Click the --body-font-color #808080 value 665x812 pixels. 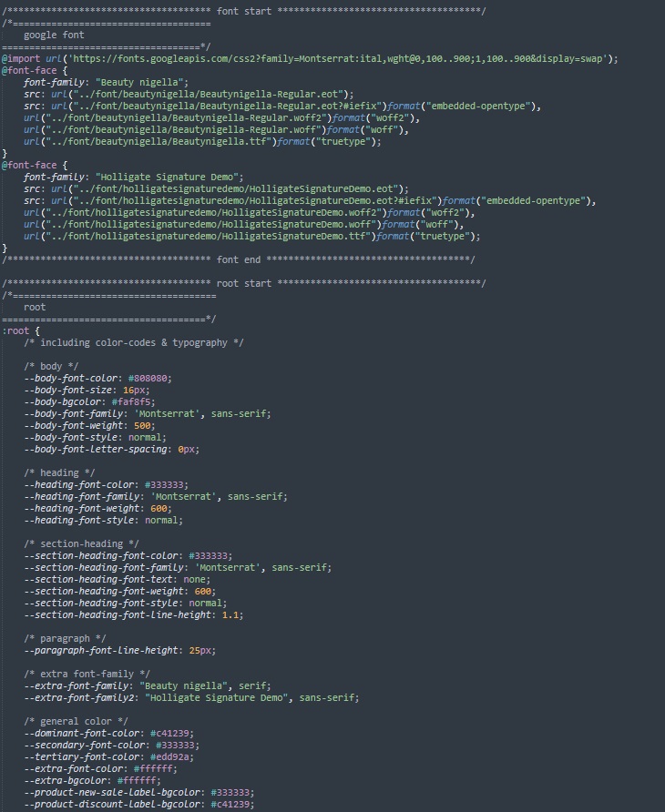(148, 378)
